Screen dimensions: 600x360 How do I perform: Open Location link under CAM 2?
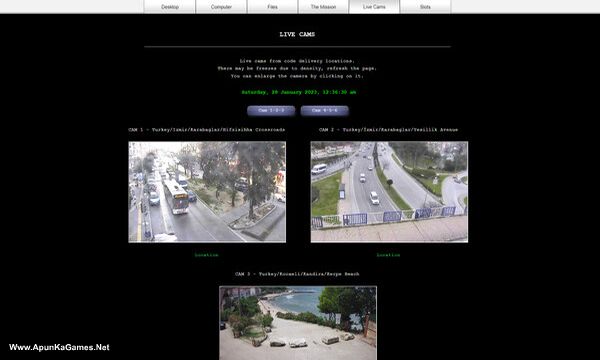point(388,255)
